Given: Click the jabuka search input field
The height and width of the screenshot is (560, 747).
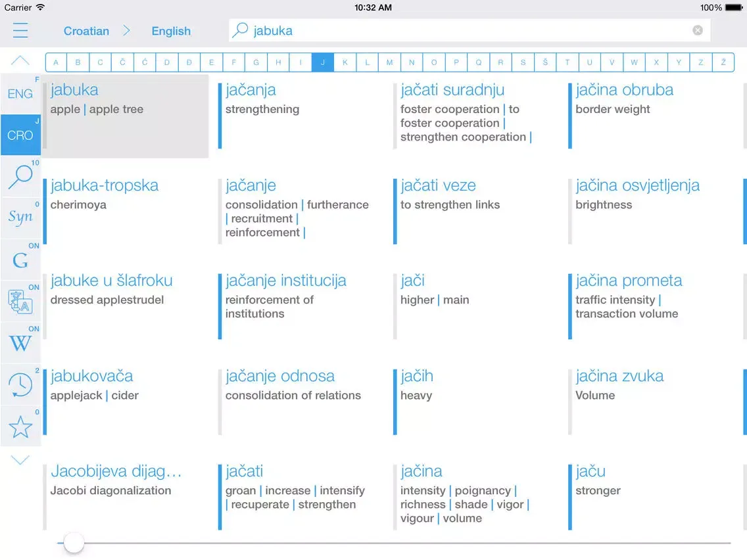Looking at the screenshot, I should pyautogui.click(x=470, y=30).
